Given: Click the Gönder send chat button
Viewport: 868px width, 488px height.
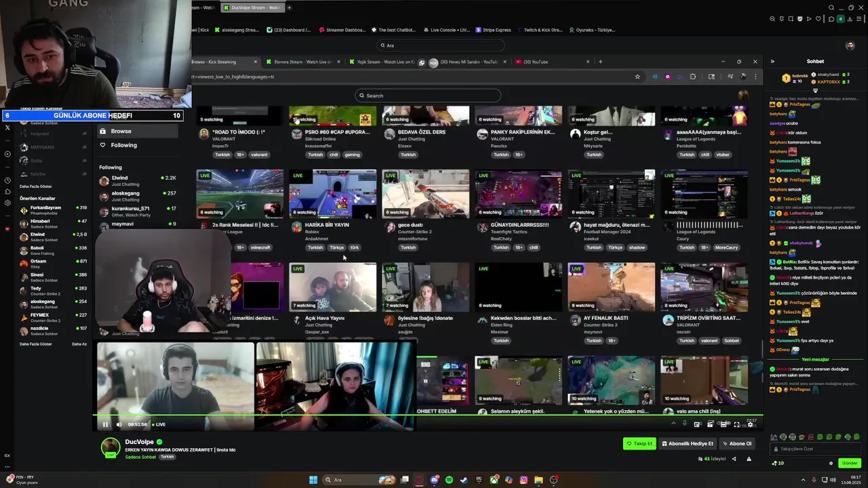Looking at the screenshot, I should 850,463.
